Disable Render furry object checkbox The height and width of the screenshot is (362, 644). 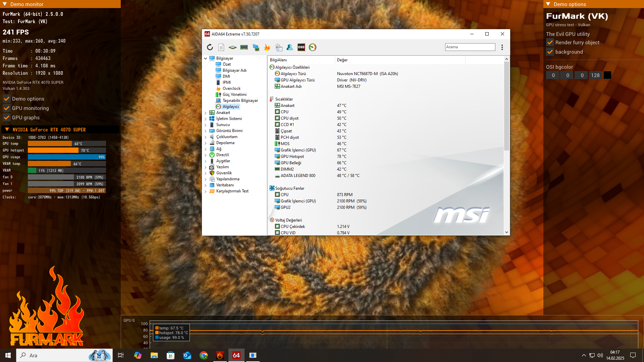pyautogui.click(x=550, y=43)
